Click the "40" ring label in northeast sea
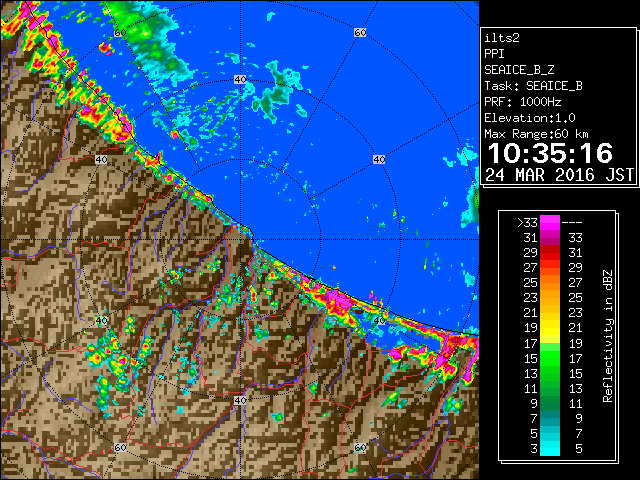 click(x=379, y=160)
